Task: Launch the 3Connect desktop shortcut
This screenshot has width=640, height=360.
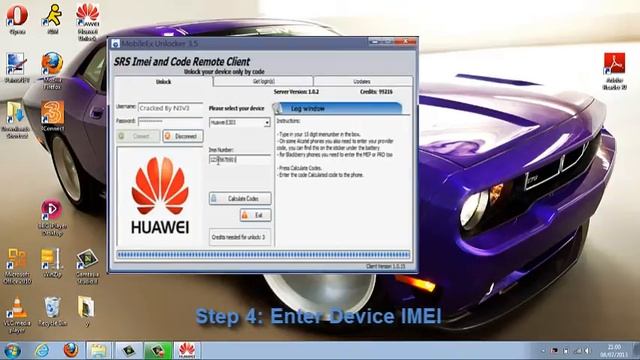Action: tap(52, 116)
